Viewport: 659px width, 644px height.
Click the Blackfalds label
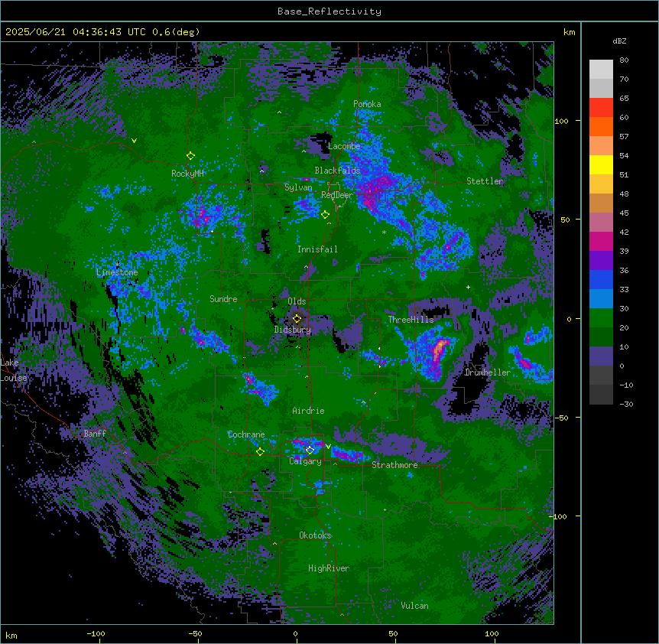337,171
